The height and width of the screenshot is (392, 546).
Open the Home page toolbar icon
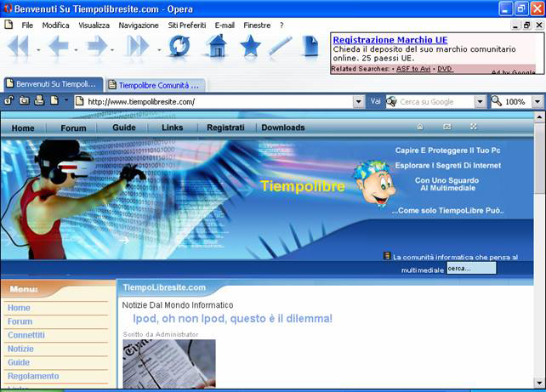point(217,46)
